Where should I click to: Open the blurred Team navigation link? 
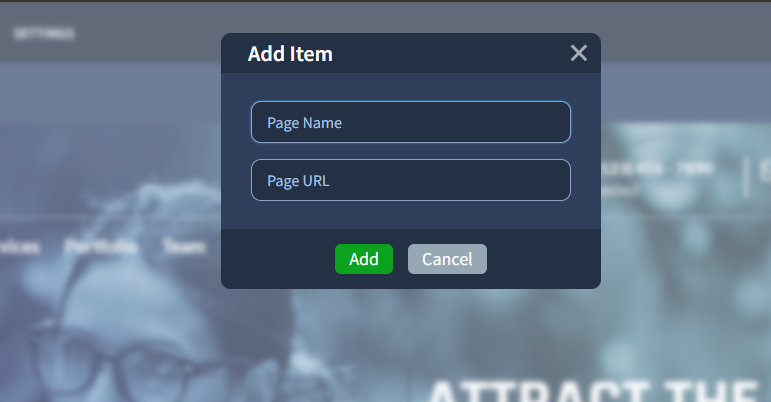click(x=183, y=246)
